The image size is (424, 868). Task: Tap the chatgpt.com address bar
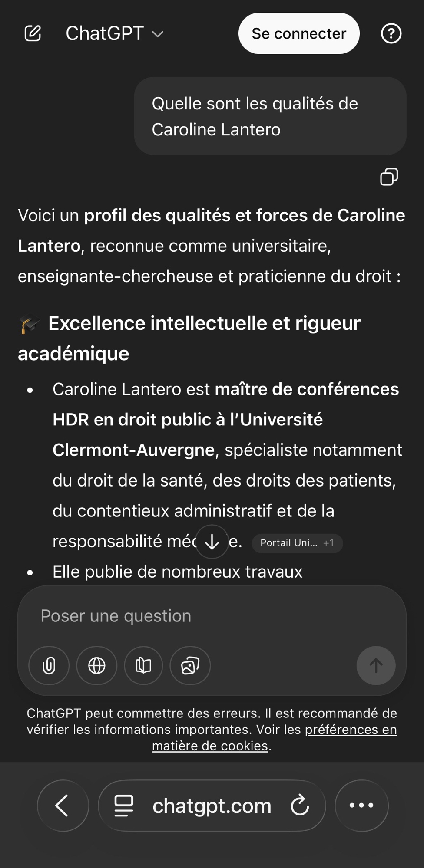tap(212, 806)
